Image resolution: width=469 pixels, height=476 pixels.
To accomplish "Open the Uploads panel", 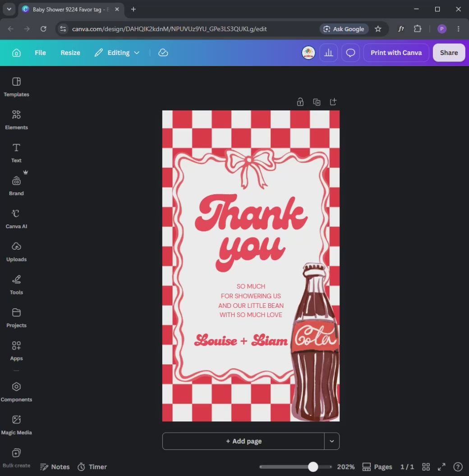I will [x=16, y=252].
